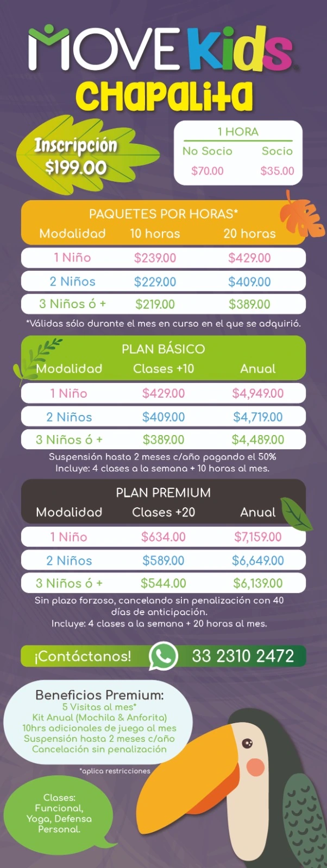Select the PAQUETES POR HORAS header

[163, 214]
